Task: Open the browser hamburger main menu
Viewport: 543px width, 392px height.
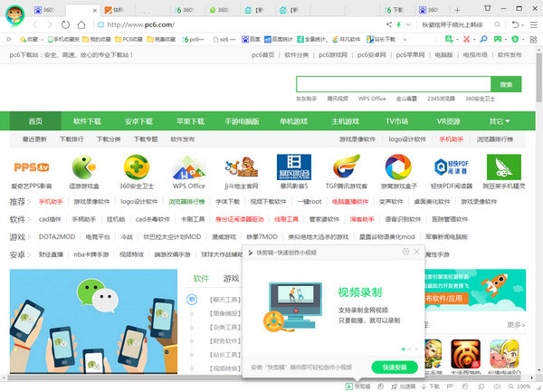Action: (x=534, y=24)
